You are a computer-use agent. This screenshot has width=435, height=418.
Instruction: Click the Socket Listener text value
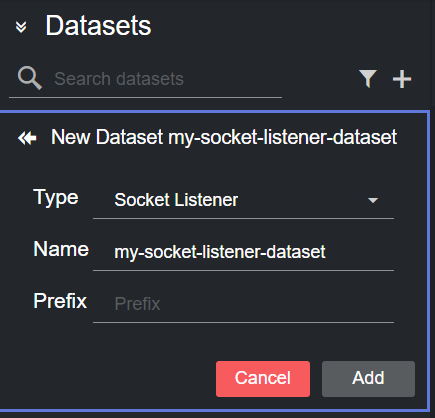pyautogui.click(x=176, y=200)
